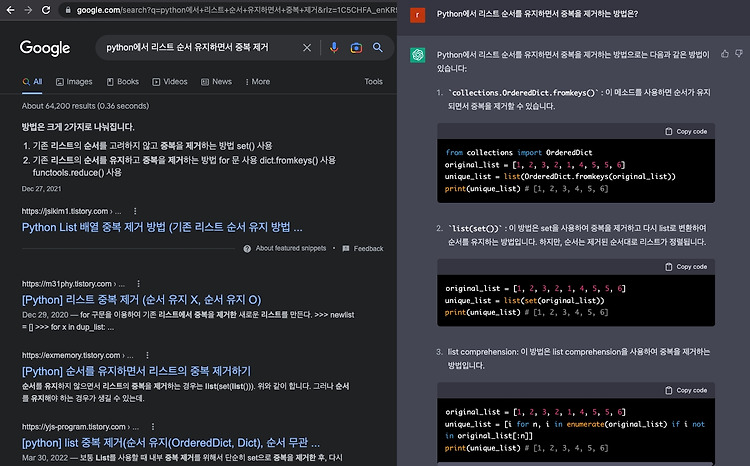Open Google Lens camera search
Image resolution: width=750 pixels, height=466 pixels.
click(x=356, y=47)
